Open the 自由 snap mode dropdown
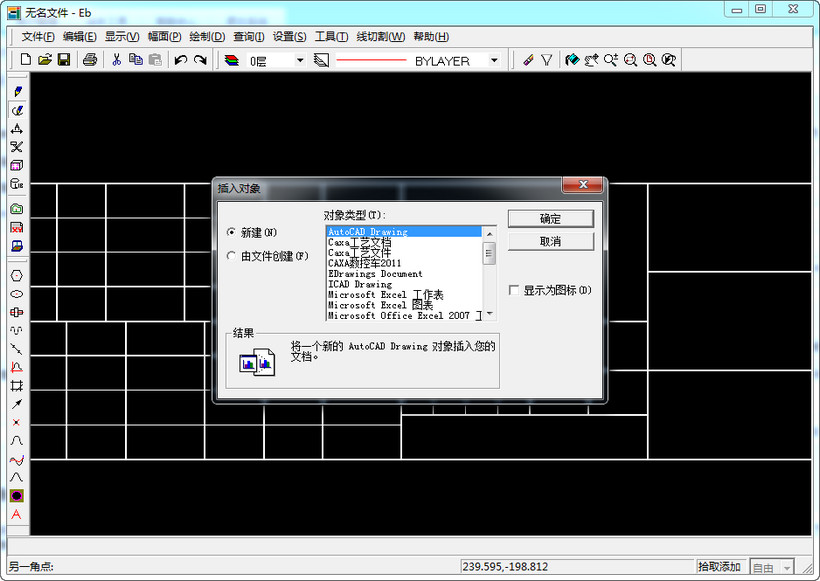This screenshot has width=820, height=581. pos(787,567)
